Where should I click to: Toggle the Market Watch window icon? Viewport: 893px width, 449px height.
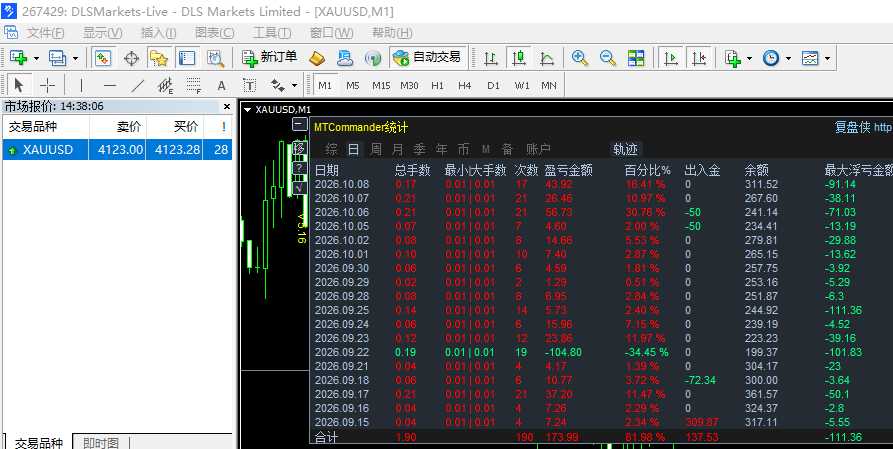click(103, 58)
